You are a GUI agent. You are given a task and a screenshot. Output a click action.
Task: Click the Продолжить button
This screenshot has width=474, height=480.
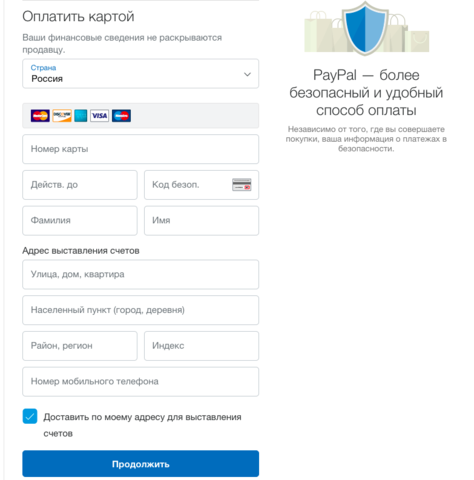click(x=140, y=464)
